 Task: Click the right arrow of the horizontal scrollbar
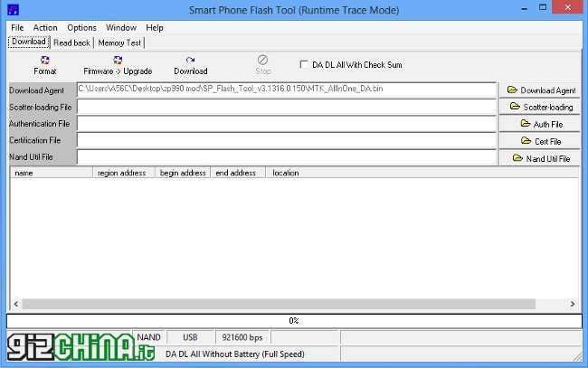pos(573,304)
